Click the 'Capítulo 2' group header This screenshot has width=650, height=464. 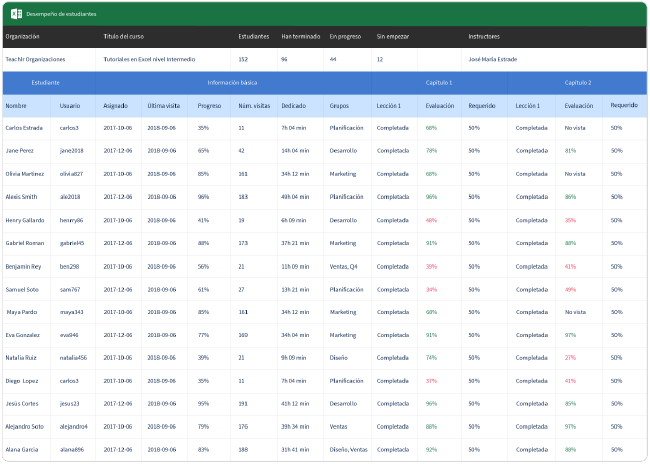578,83
